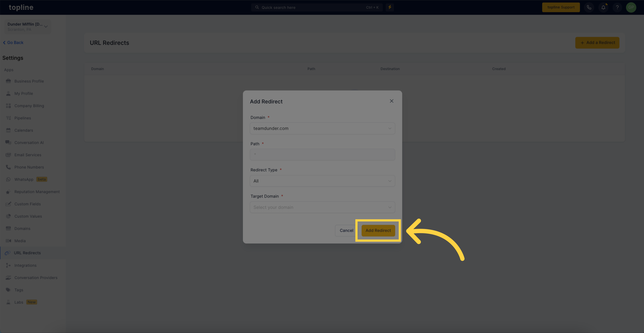The width and height of the screenshot is (644, 333).
Task: Click the URL Redirects page heading
Action: [109, 43]
